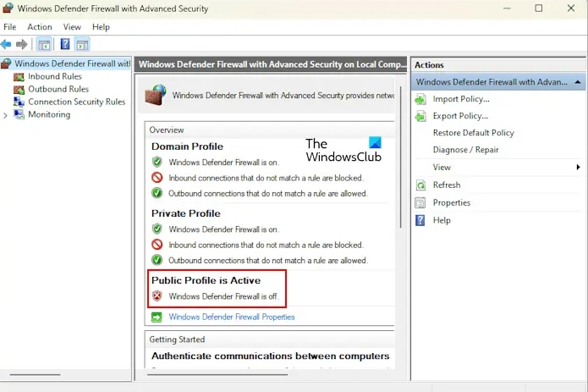588x392 pixels.
Task: Open Help from the toolbar question-mark icon
Action: coord(65,44)
